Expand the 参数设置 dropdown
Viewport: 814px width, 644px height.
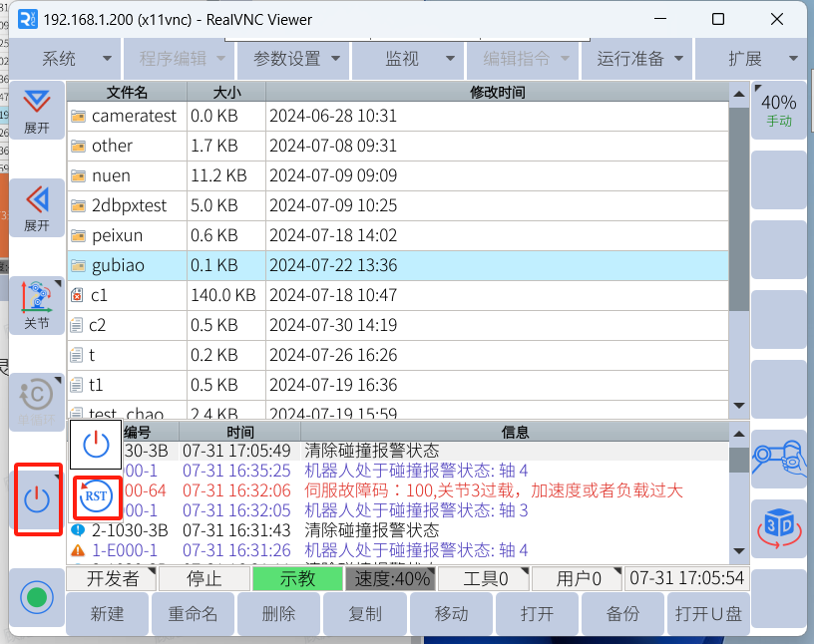296,59
